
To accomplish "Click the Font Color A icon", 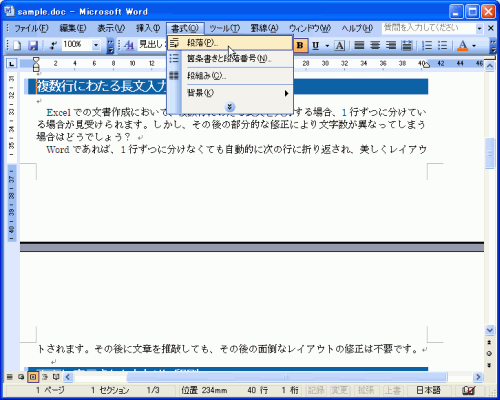I will [463, 45].
